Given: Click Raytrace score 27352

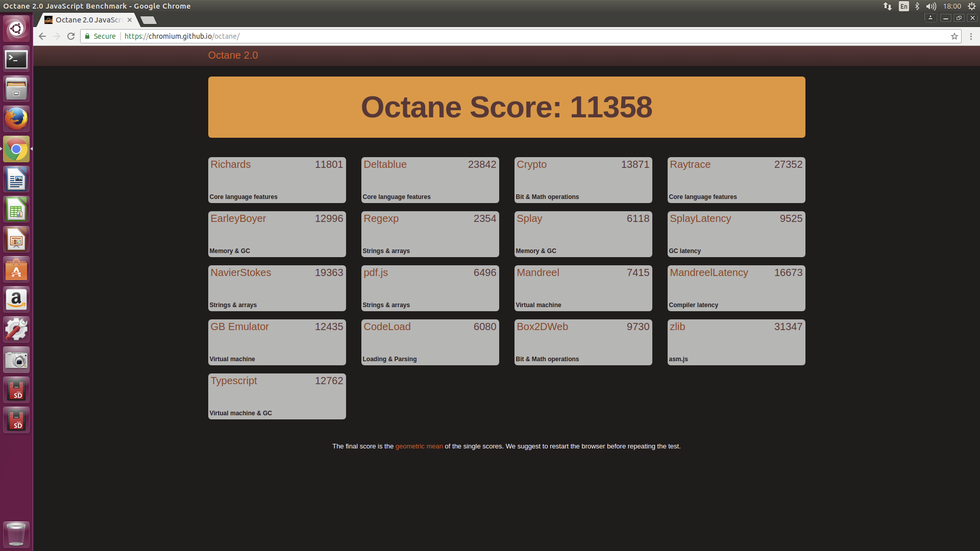Looking at the screenshot, I should click(788, 164).
